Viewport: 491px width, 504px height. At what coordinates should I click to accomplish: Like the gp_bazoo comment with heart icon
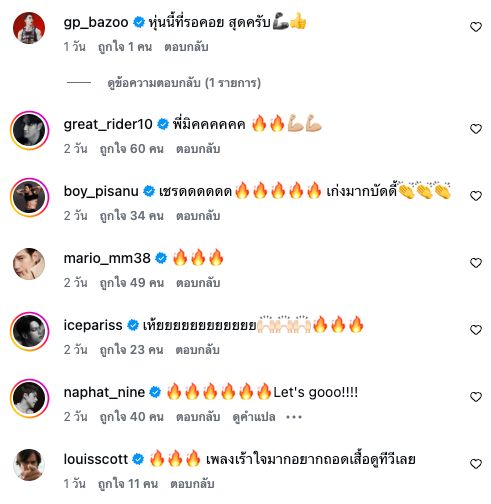[476, 27]
